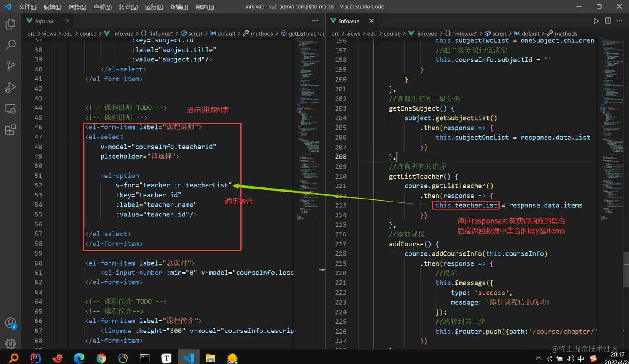Viewport: 629px width, 364px height.
Task: Open the Accounts menu icon
Action: tap(10, 323)
